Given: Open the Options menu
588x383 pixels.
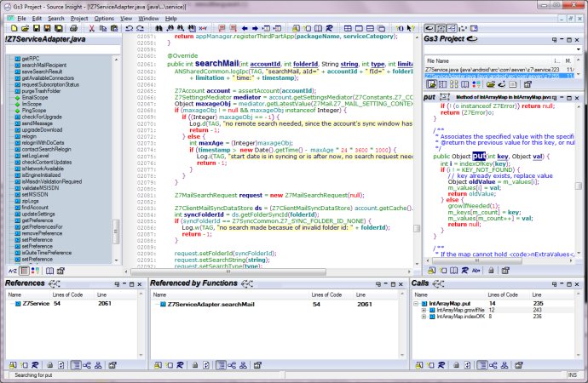Looking at the screenshot, I should [x=104, y=18].
